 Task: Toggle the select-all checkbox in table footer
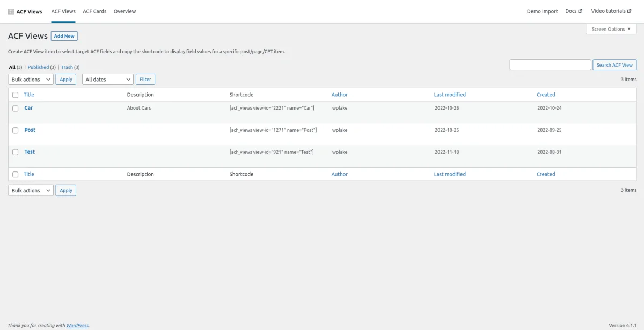click(x=15, y=174)
